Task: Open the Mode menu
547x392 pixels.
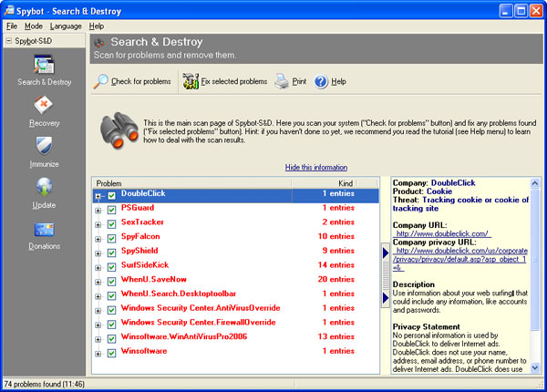Action: pos(34,26)
